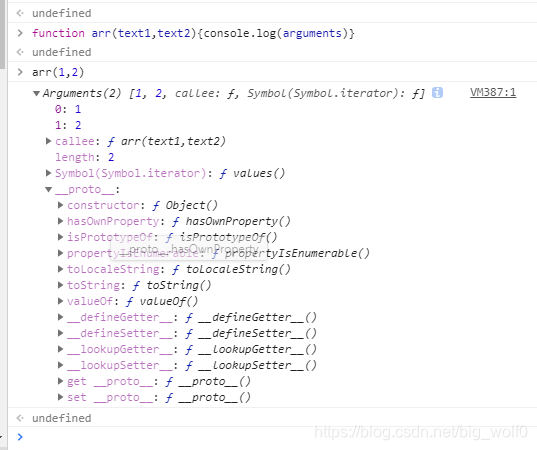Select the '0: 1' property row

68,109
